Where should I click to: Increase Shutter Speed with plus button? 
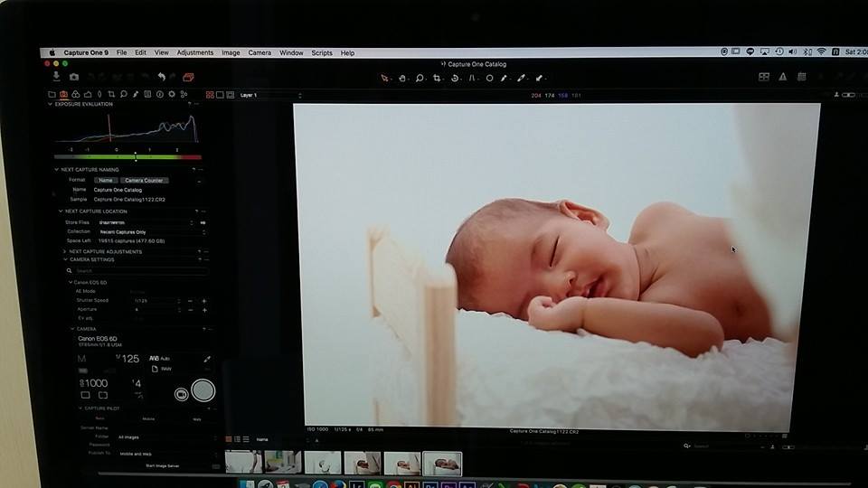204,301
